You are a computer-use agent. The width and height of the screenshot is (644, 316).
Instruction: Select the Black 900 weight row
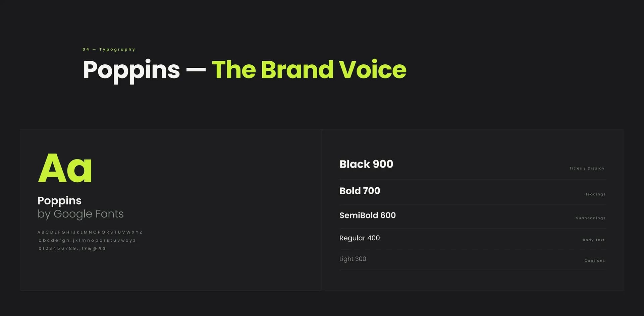click(x=473, y=165)
